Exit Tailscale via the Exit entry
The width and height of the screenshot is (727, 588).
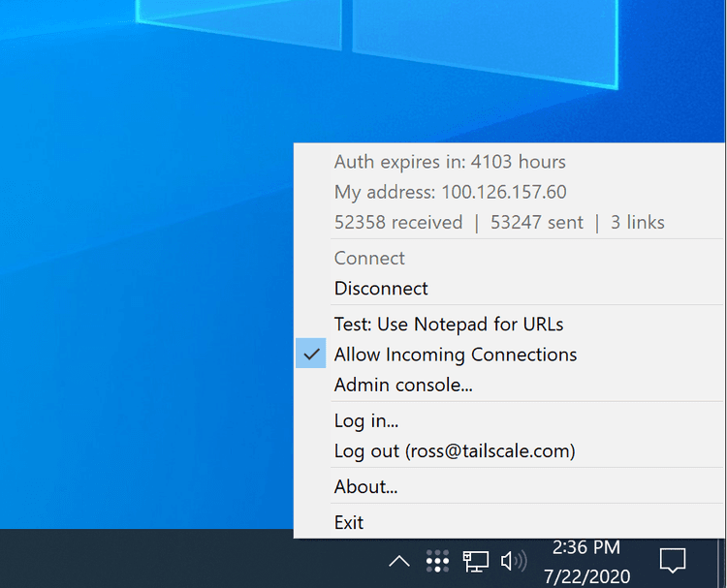[349, 522]
